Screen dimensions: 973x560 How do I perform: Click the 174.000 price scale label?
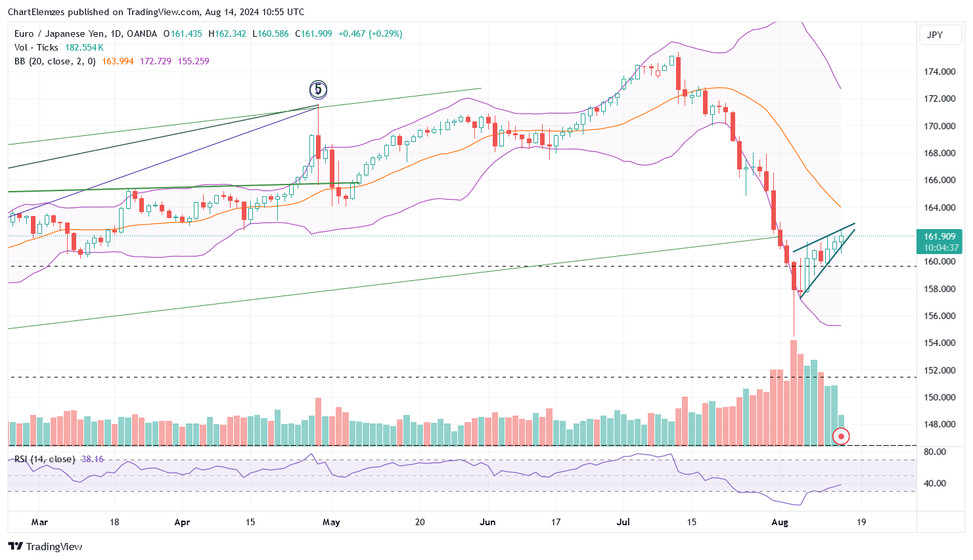939,72
